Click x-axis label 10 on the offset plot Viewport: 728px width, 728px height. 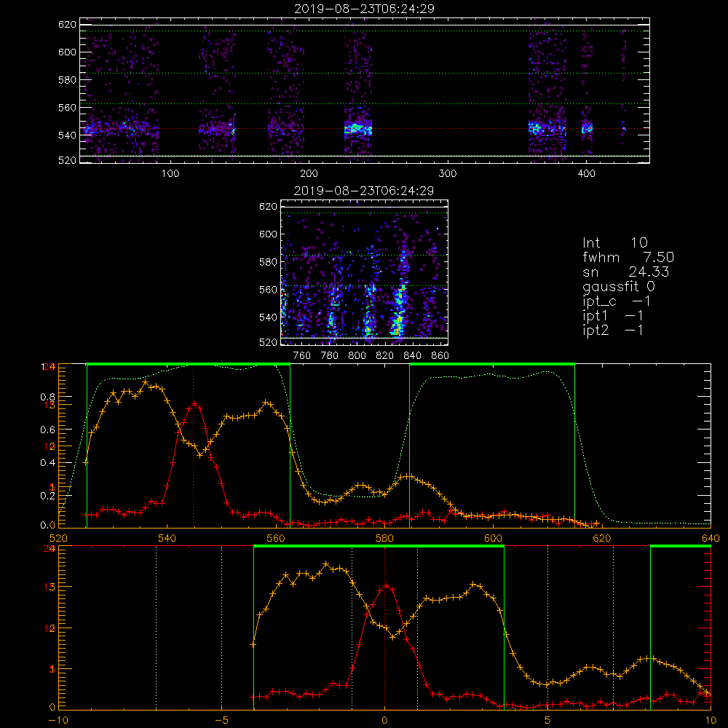711,721
